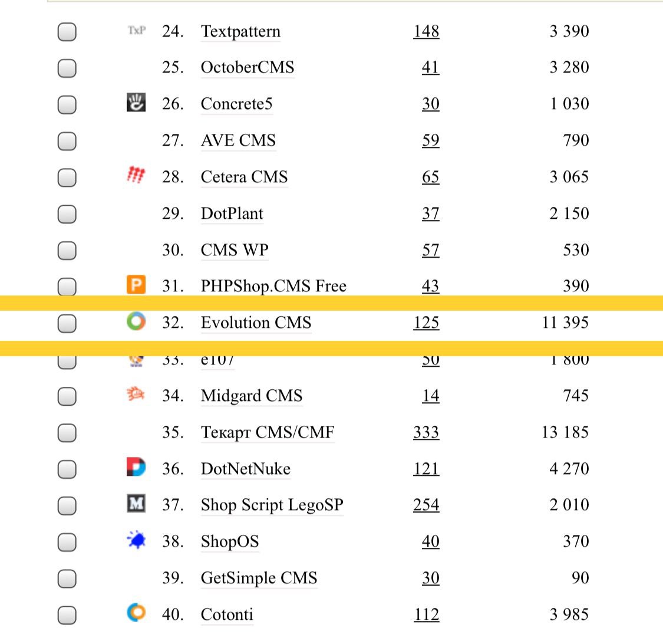Check the box for OctoberCMS

(67, 68)
